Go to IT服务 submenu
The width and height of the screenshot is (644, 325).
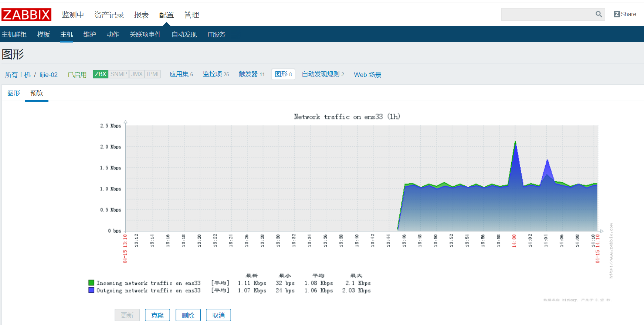click(x=216, y=34)
